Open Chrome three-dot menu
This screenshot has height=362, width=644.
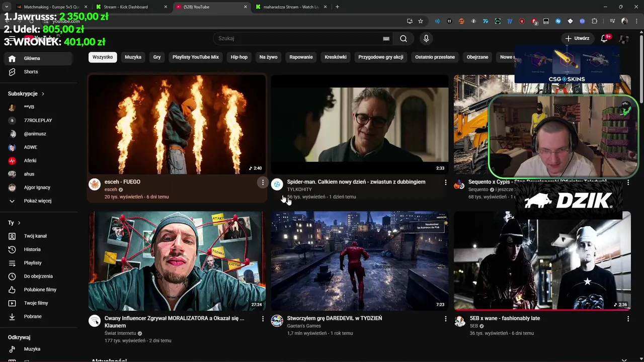pos(635,21)
